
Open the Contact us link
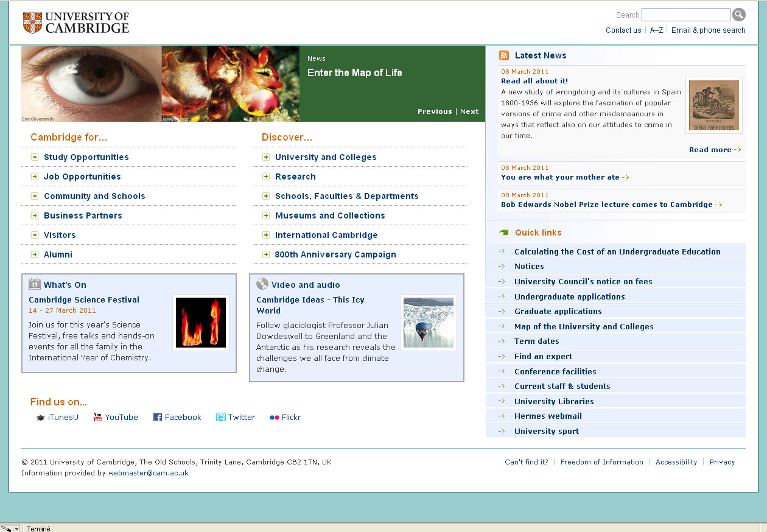tap(623, 30)
